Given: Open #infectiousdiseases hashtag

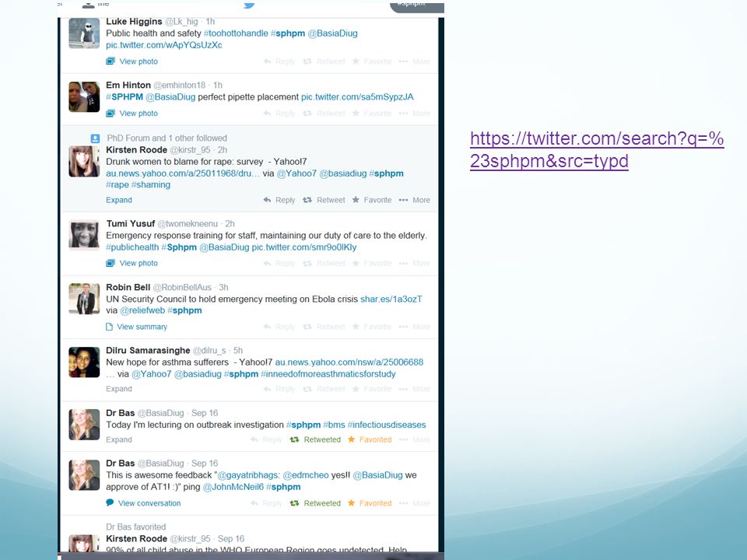Looking at the screenshot, I should pos(387,425).
